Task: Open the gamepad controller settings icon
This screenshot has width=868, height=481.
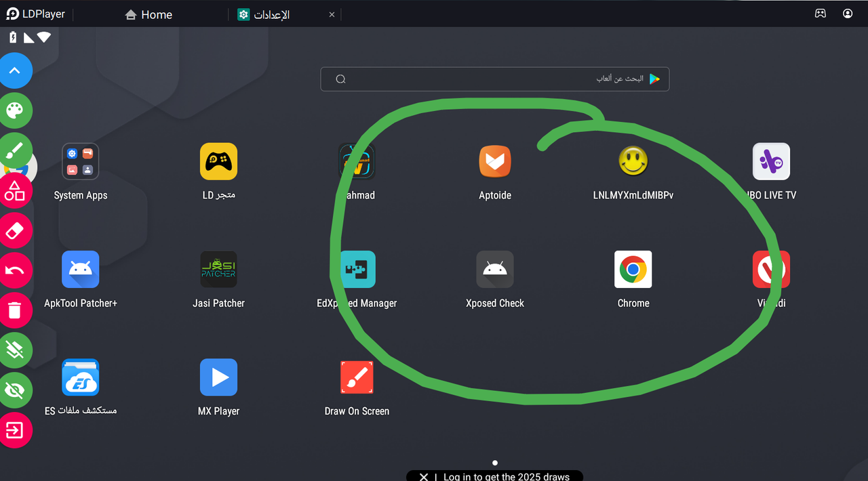Action: [x=821, y=14]
